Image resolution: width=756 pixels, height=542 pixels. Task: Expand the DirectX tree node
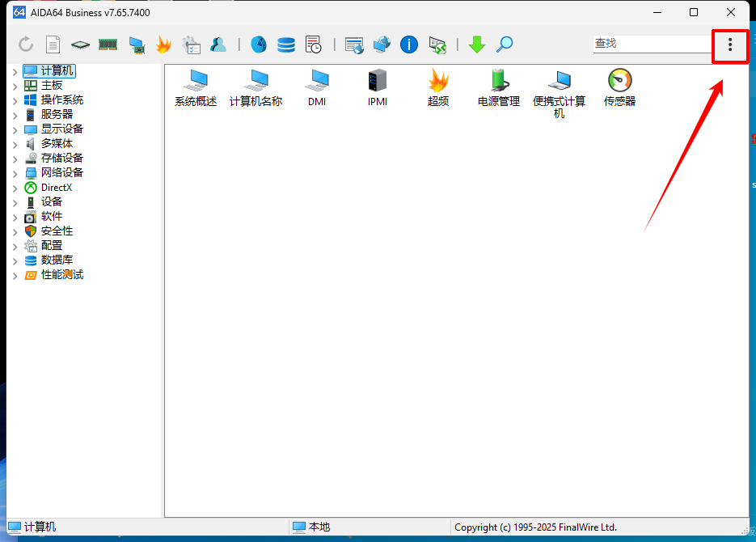click(15, 188)
